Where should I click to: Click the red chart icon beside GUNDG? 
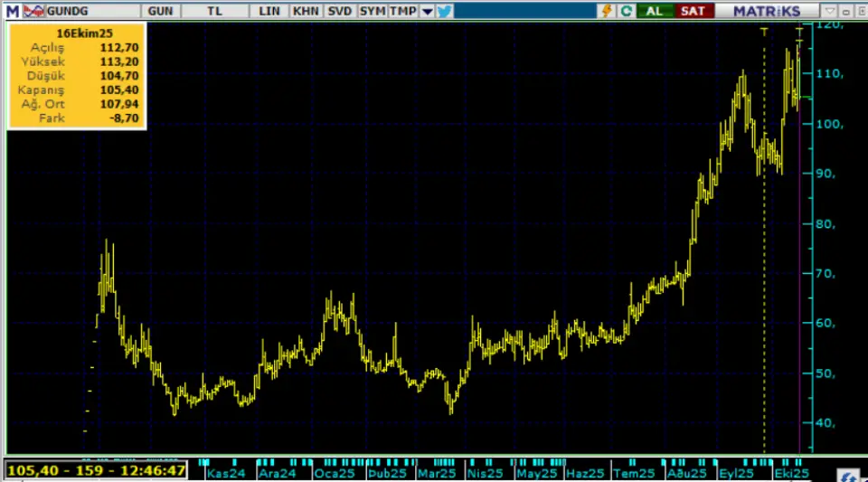click(33, 11)
